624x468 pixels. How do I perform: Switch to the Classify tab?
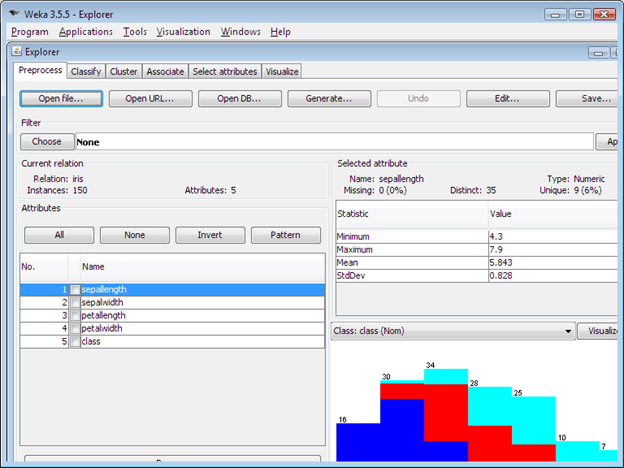point(86,72)
